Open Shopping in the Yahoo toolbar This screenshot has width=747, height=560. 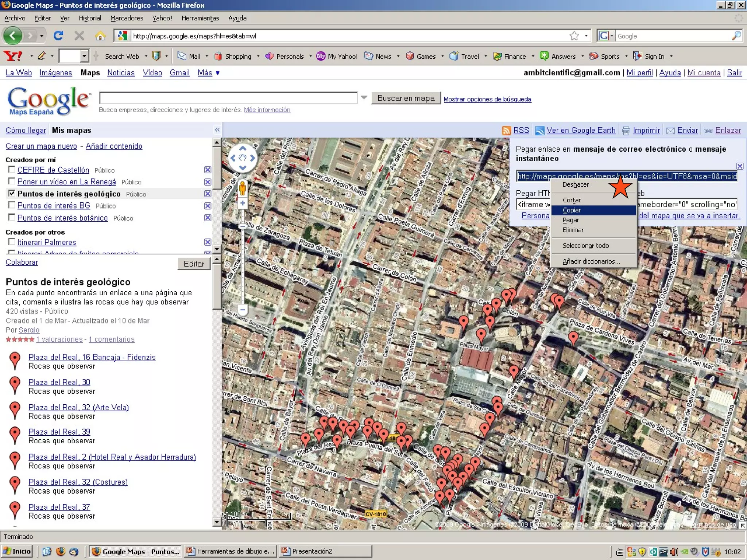pos(233,56)
